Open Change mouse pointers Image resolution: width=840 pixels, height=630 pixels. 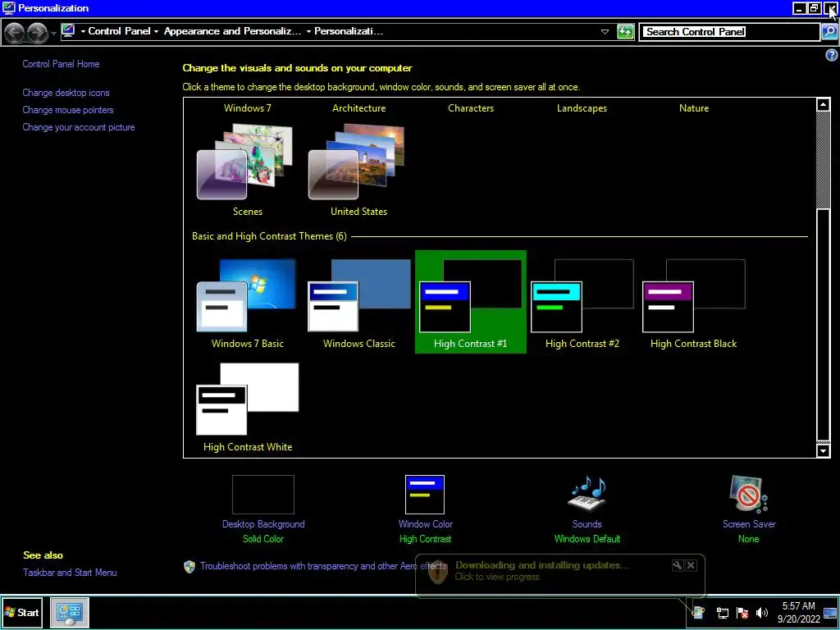coord(68,110)
